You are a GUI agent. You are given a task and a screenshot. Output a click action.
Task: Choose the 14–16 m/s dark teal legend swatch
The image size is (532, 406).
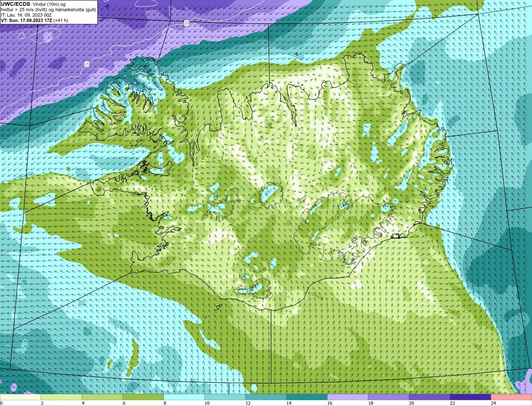coord(307,397)
